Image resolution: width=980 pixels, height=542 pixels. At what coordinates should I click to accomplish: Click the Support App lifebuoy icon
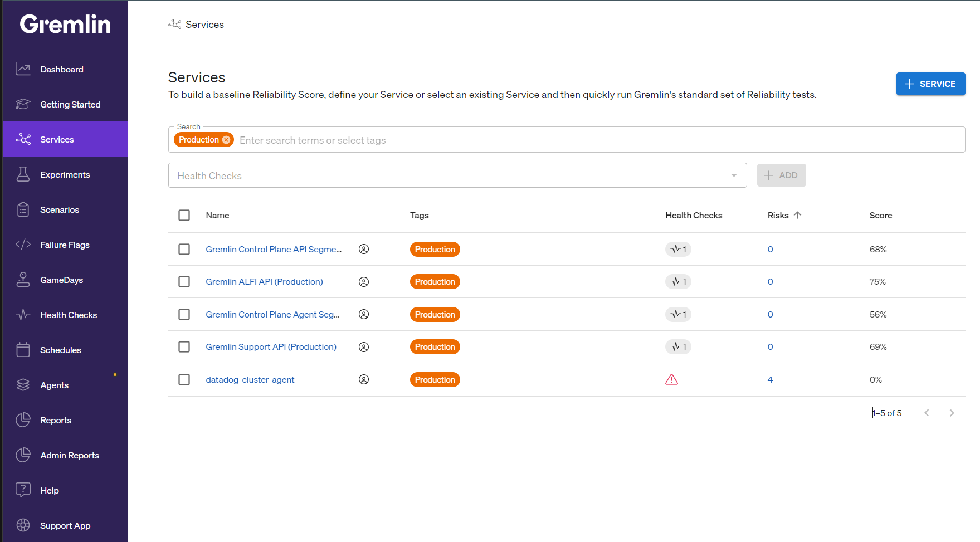coord(23,525)
